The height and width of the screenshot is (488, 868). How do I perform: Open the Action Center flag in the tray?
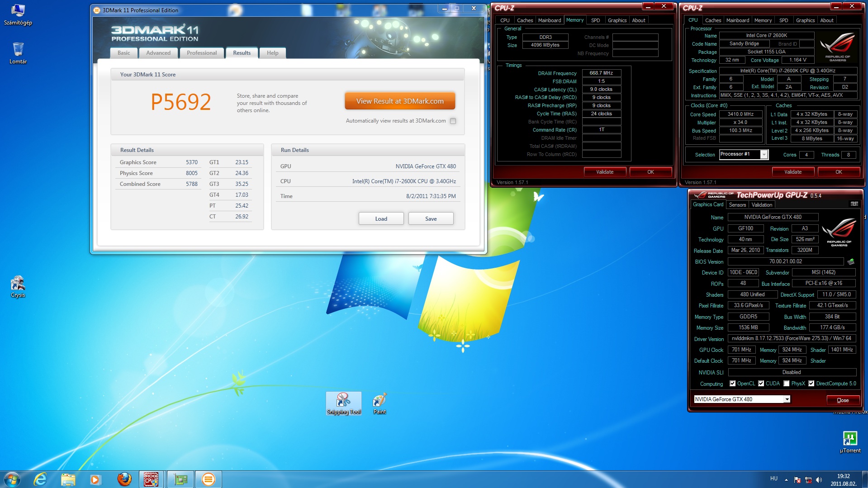click(x=797, y=479)
